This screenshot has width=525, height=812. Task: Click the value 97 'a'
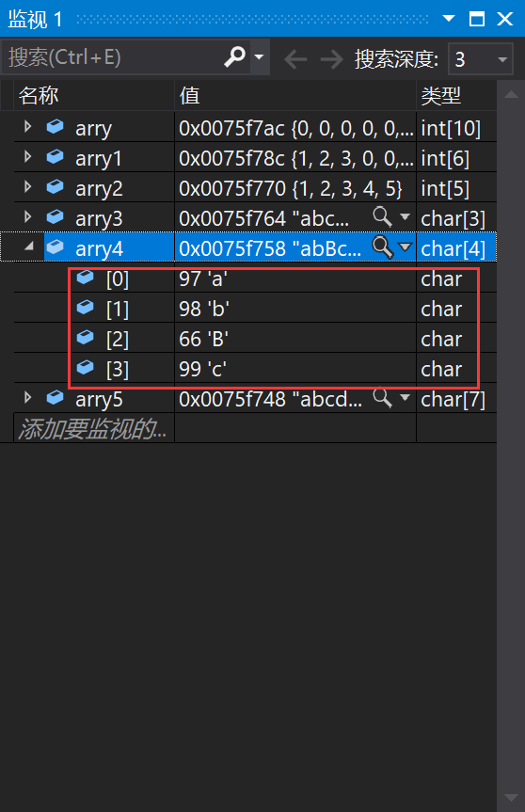203,279
